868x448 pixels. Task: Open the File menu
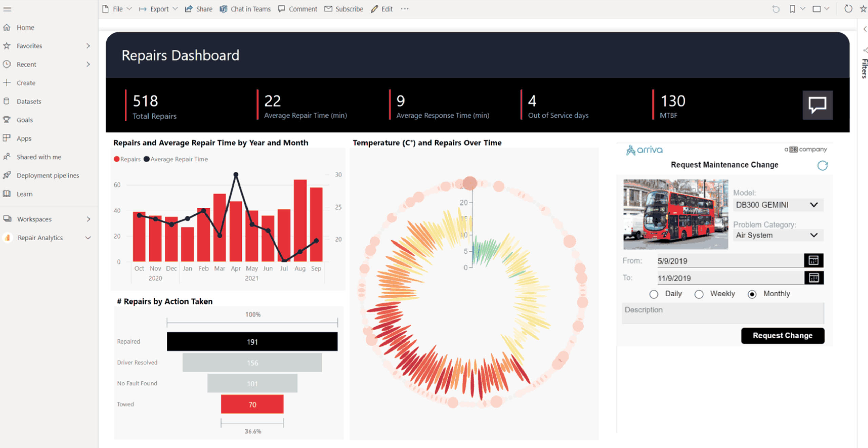[117, 9]
